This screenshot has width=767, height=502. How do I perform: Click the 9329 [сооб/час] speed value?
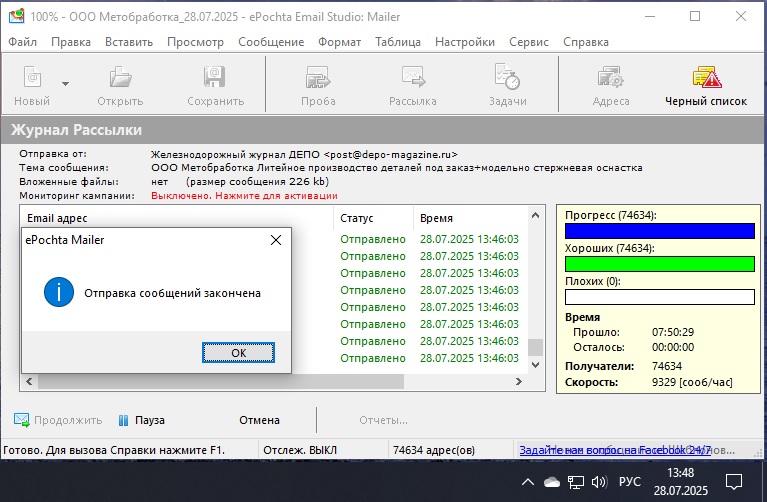(692, 382)
